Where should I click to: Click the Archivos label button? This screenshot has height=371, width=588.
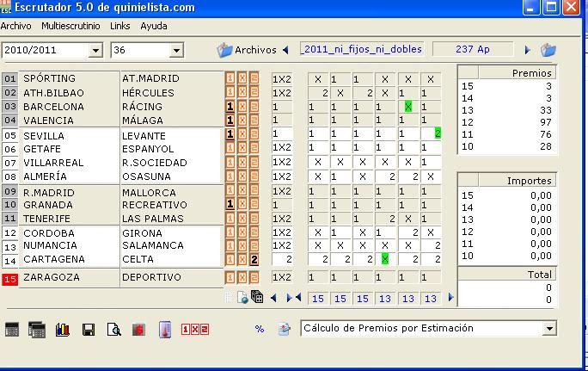pos(255,50)
